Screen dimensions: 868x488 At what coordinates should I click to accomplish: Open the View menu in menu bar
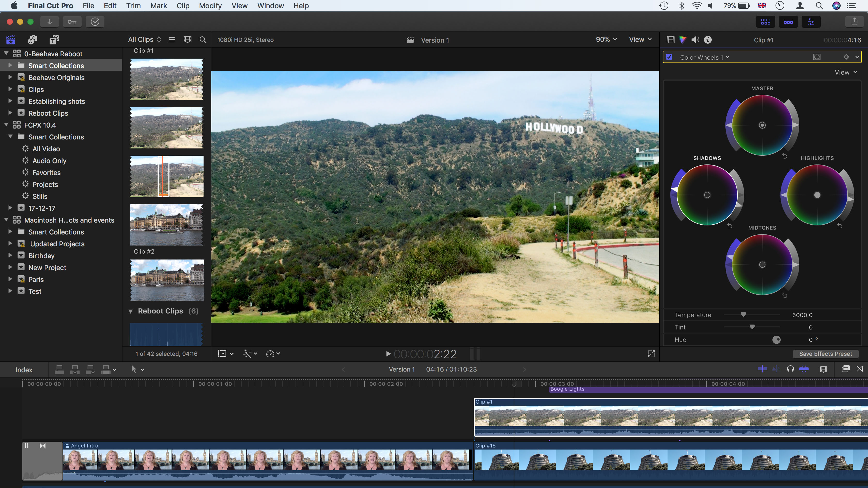(238, 5)
